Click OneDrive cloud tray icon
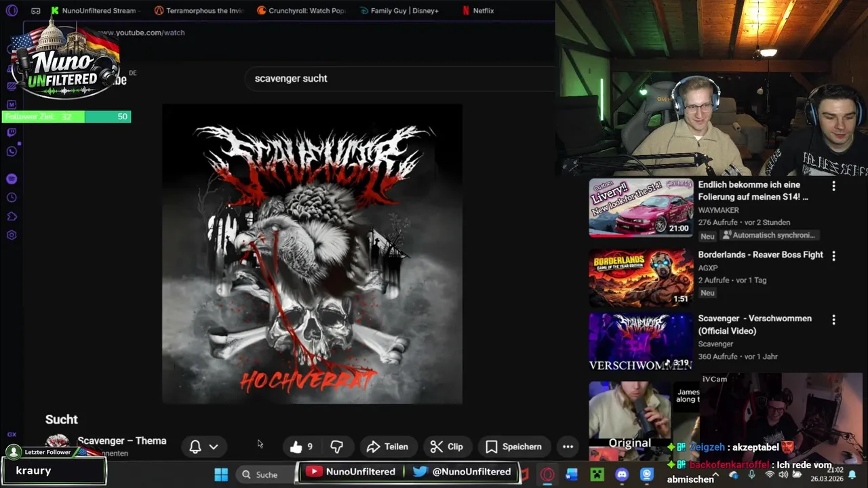868x488 pixels. 734,474
